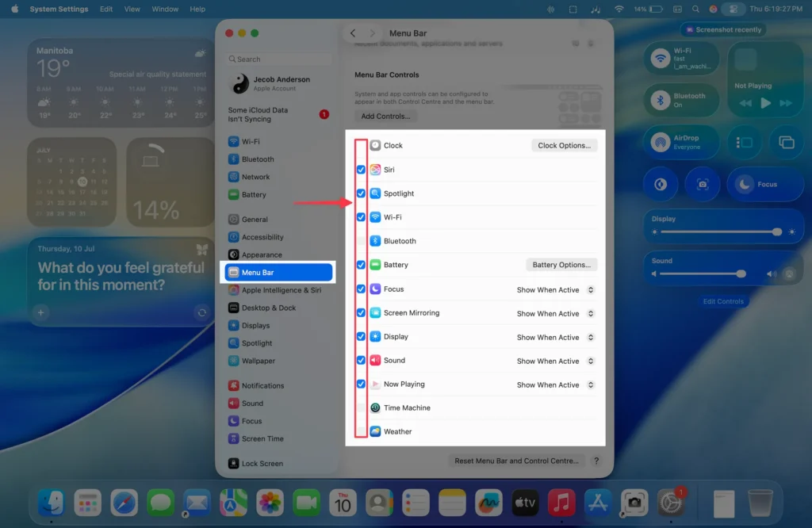Screen dimensions: 812x528
Task: Click the Clock Options button
Action: [x=564, y=145]
